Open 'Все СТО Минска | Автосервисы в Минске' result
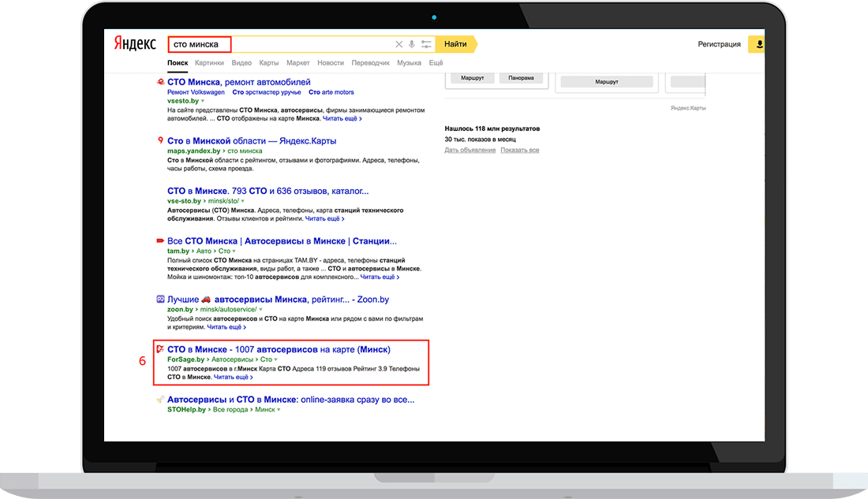Screen dimensions: 868x499 (x=282, y=241)
